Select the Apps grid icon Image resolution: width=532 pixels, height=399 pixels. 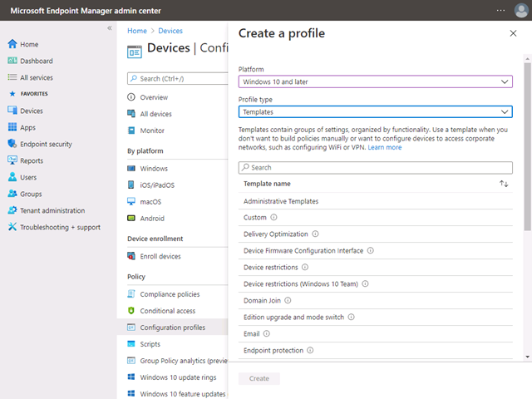[x=12, y=127]
